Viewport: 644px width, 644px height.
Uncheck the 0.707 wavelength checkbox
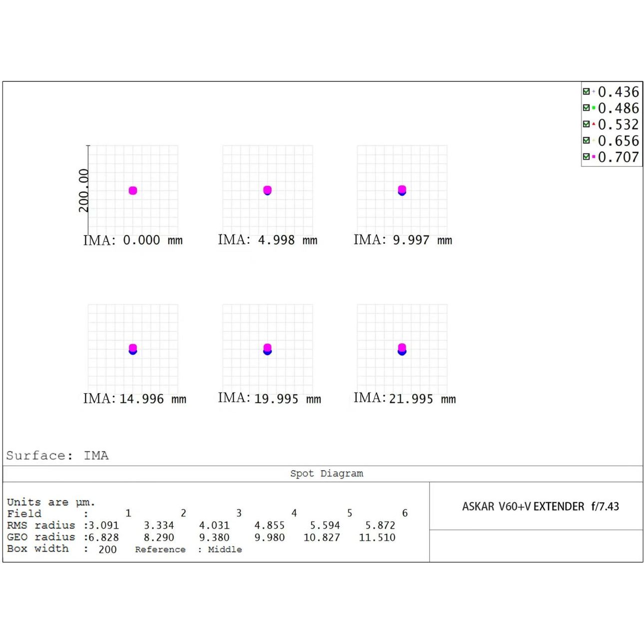586,157
